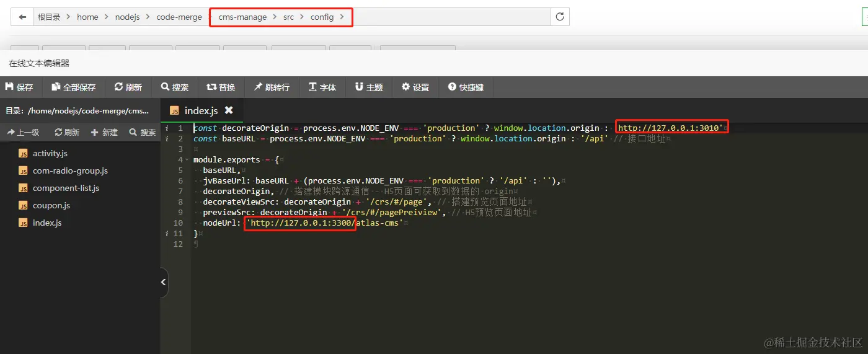The width and height of the screenshot is (868, 354).
Task: Click the directory path label 目录
Action: coord(77,110)
